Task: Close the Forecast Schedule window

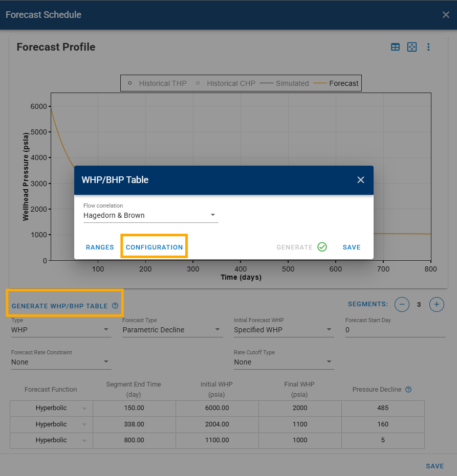Action: pos(446,15)
